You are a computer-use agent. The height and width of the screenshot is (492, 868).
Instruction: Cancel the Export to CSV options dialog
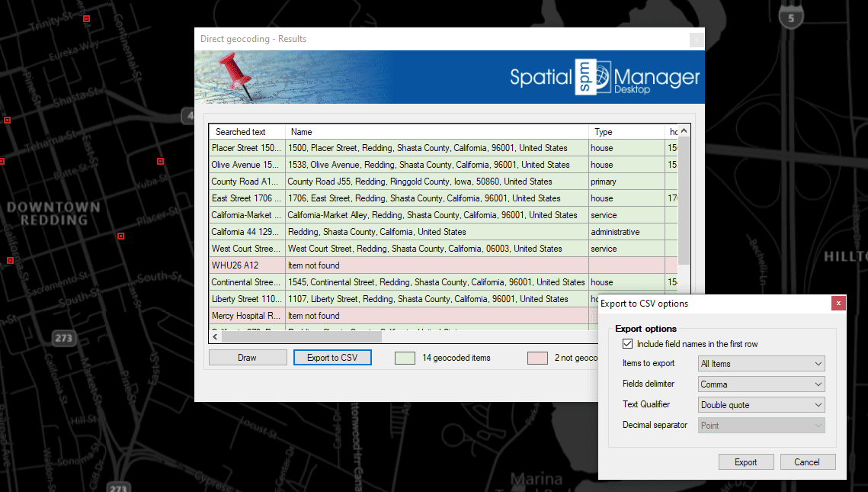(807, 461)
